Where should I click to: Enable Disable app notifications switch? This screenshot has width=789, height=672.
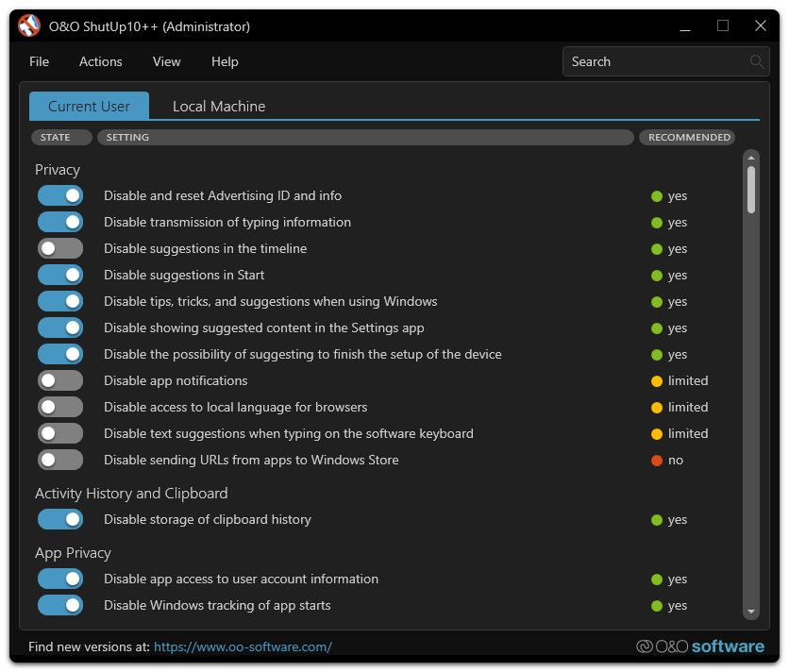tap(60, 380)
